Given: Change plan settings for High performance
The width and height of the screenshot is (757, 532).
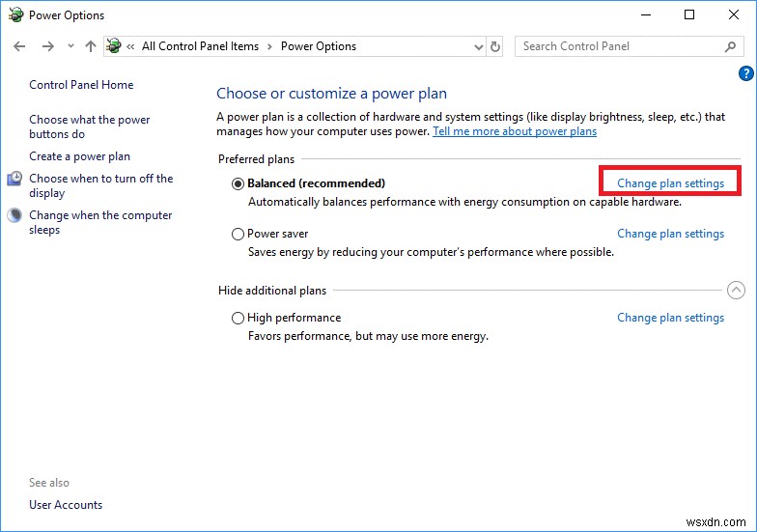Looking at the screenshot, I should point(670,318).
